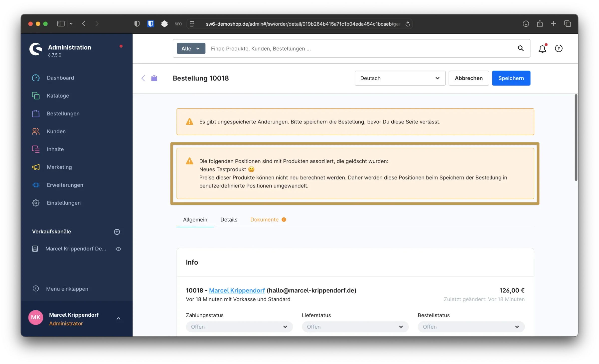The height and width of the screenshot is (364, 599).
Task: Open the Bestellungen section
Action: [x=63, y=113]
